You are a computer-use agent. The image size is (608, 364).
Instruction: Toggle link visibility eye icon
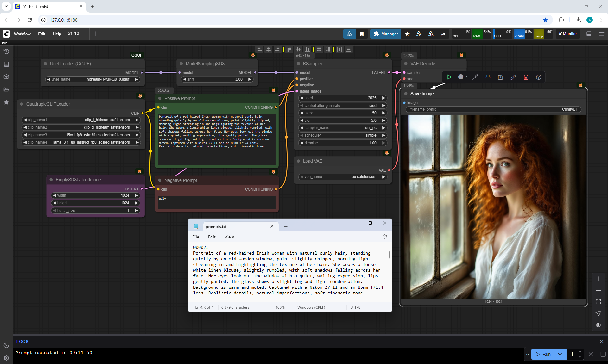(x=598, y=325)
